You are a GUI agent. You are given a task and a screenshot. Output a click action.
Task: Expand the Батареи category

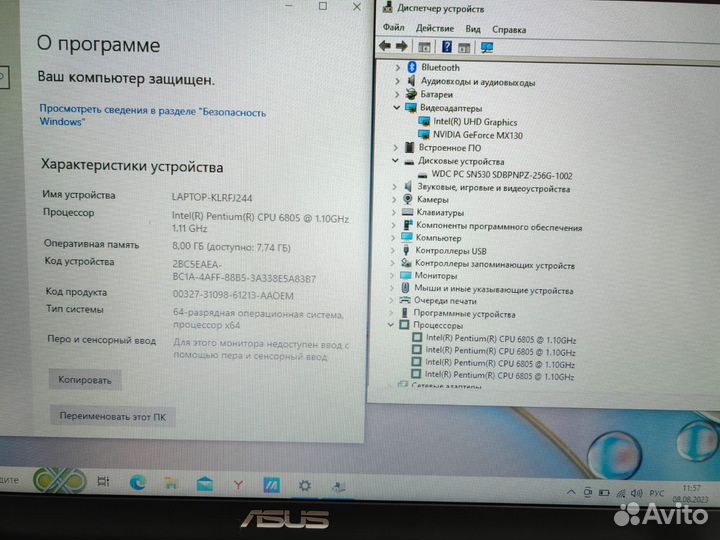(x=397, y=95)
